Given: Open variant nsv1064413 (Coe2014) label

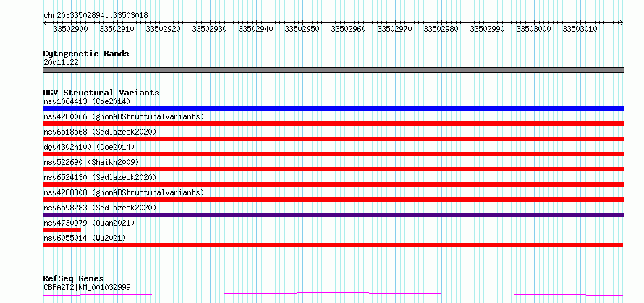Looking at the screenshot, I should point(87,101).
